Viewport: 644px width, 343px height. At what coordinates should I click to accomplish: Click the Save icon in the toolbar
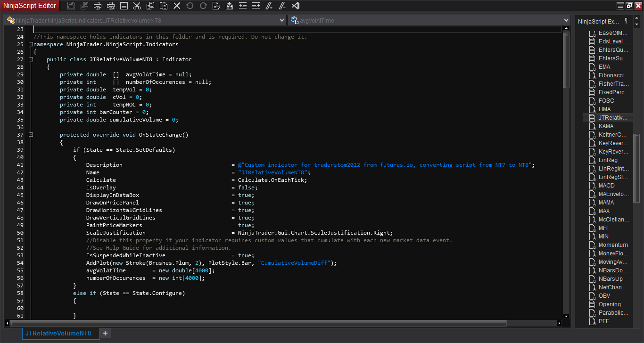coord(71,6)
